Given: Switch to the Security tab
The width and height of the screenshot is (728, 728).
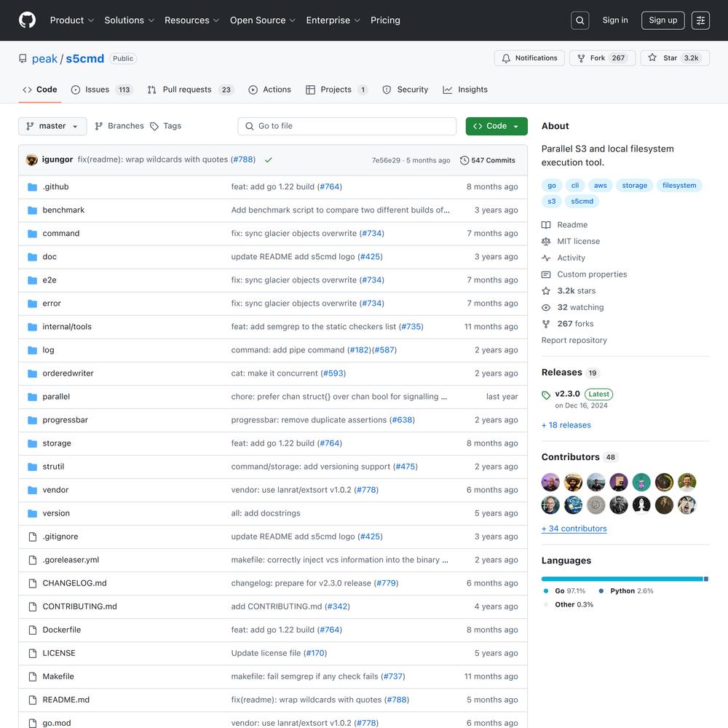Looking at the screenshot, I should click(405, 90).
